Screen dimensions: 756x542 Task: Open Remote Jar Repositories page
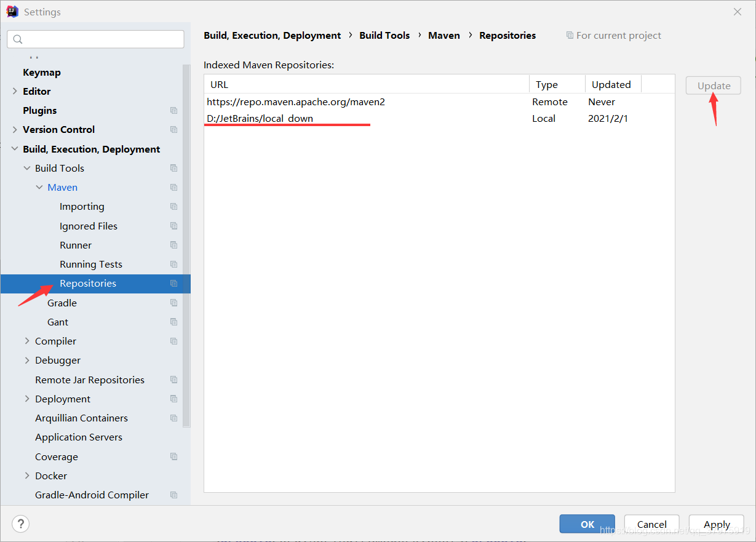(x=90, y=380)
